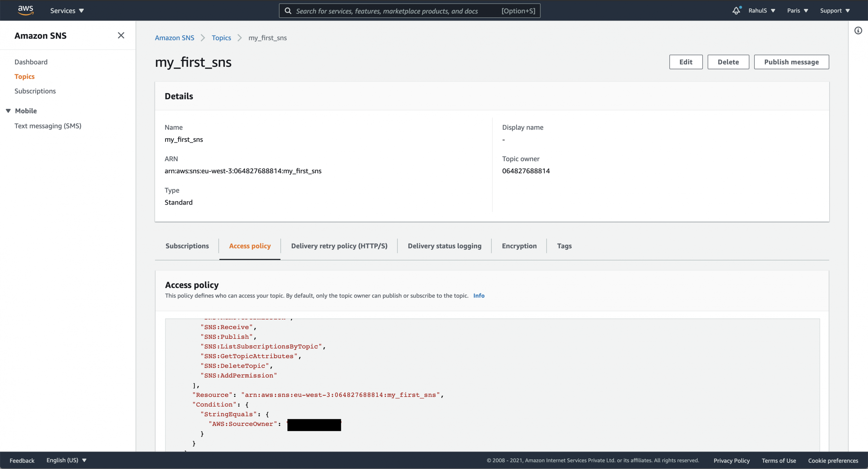Open the Services menu
Image resolution: width=868 pixels, height=469 pixels.
tap(67, 10)
